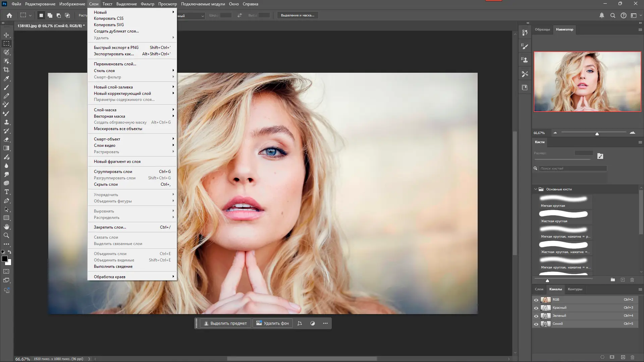
Task: Click the brush search field
Action: 573,168
